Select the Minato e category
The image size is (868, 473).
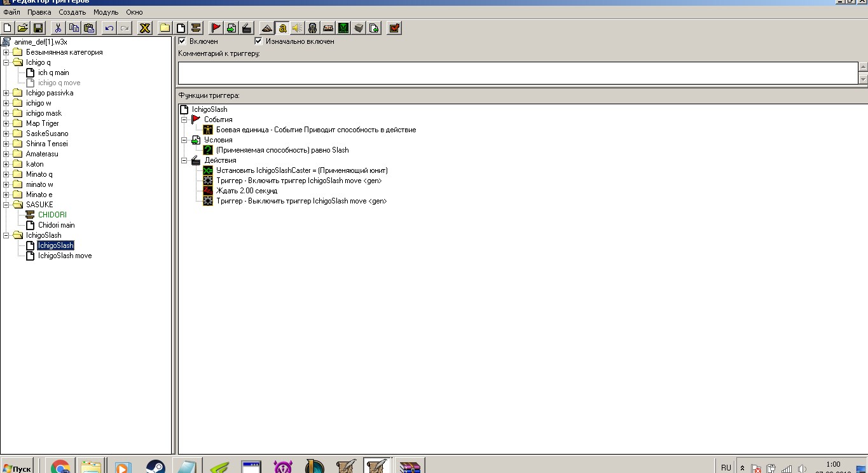click(x=39, y=195)
